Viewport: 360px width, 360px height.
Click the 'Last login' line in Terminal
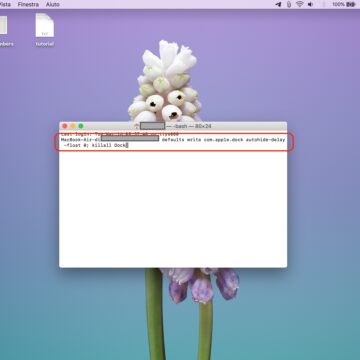click(120, 134)
